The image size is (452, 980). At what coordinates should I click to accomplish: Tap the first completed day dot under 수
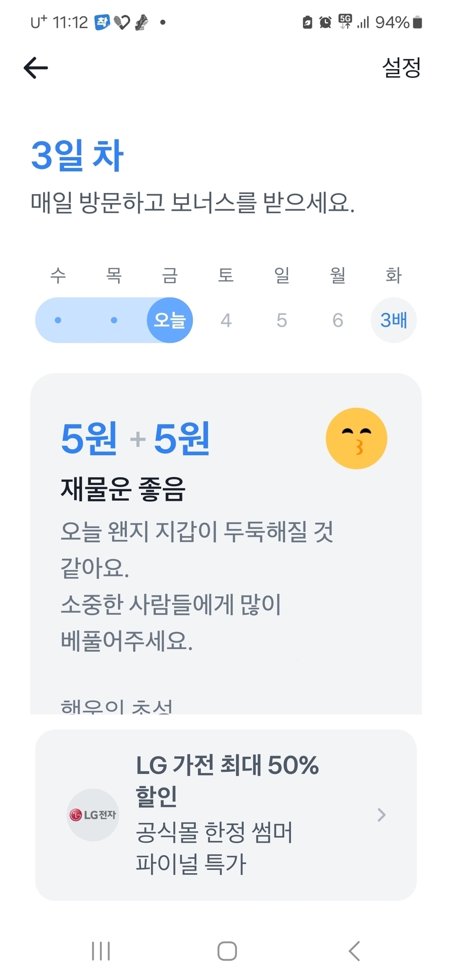[x=58, y=320]
